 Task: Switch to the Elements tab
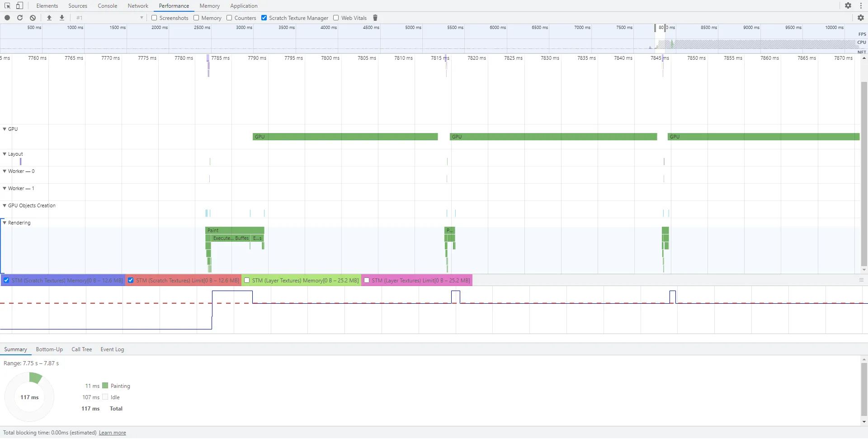47,6
